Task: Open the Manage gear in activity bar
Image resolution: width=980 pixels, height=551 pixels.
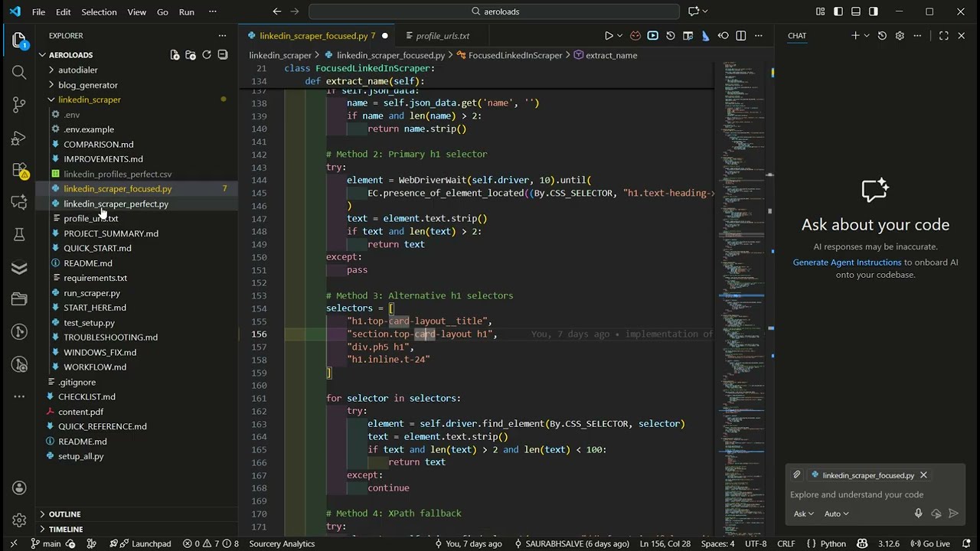Action: pyautogui.click(x=19, y=520)
